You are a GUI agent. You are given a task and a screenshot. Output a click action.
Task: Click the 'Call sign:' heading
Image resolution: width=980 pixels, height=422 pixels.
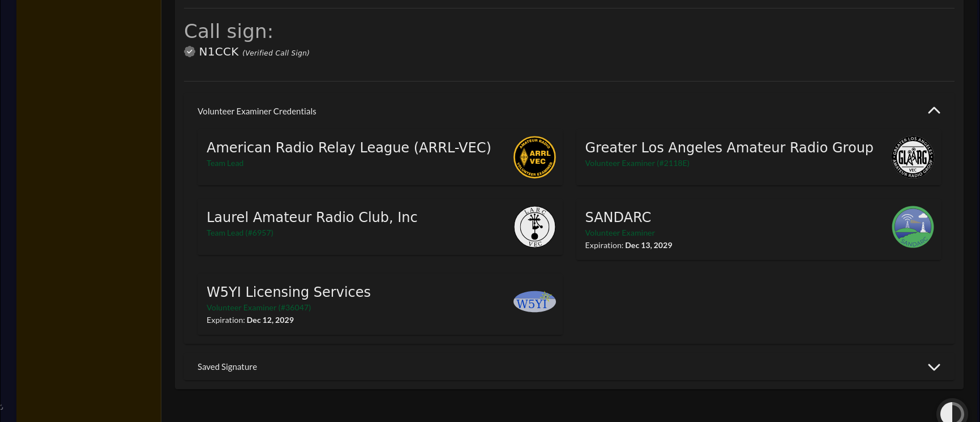(x=229, y=31)
